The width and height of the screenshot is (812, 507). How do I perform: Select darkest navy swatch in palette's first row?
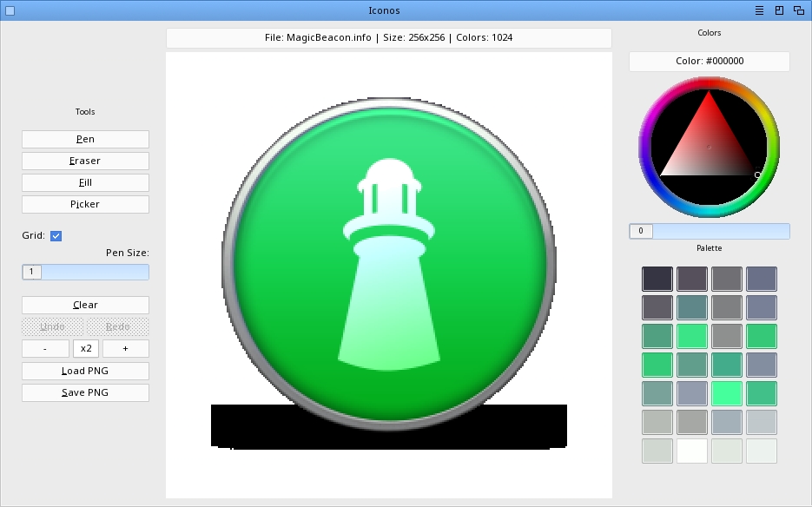[x=657, y=280]
